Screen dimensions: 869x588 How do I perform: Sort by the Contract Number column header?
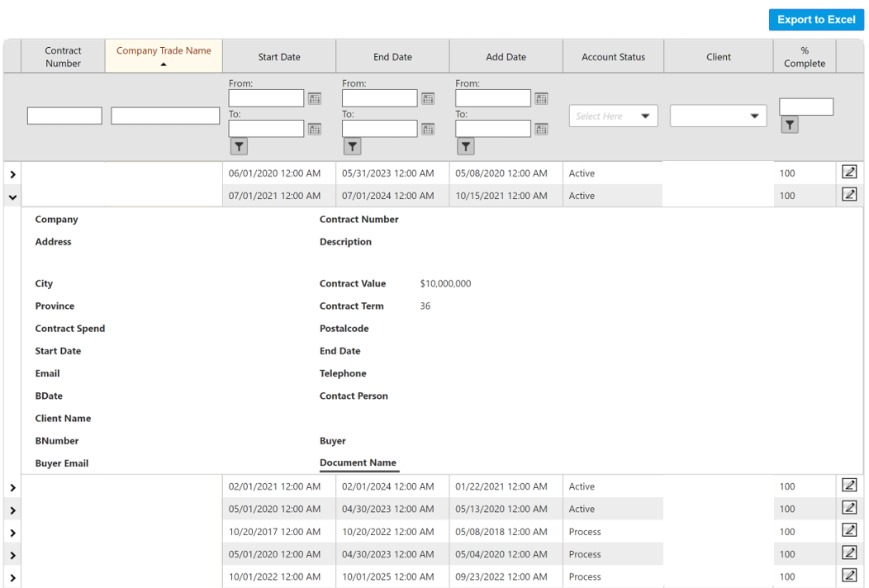tap(63, 56)
